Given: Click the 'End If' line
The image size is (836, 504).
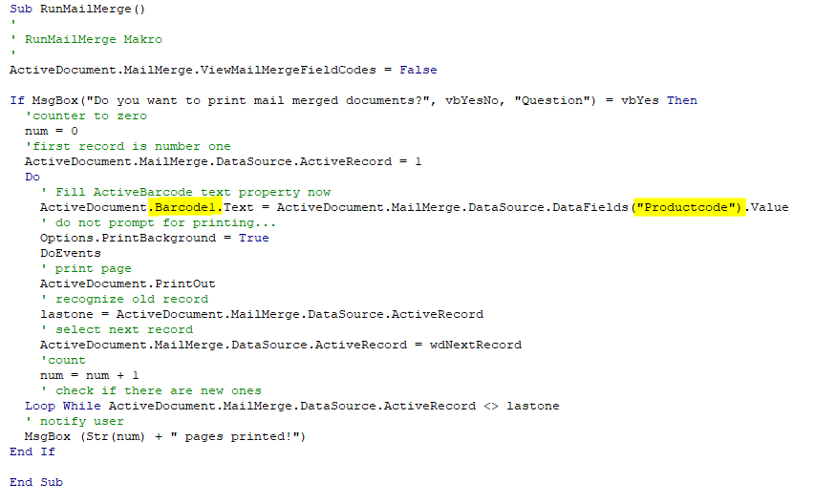Looking at the screenshot, I should 32,451.
